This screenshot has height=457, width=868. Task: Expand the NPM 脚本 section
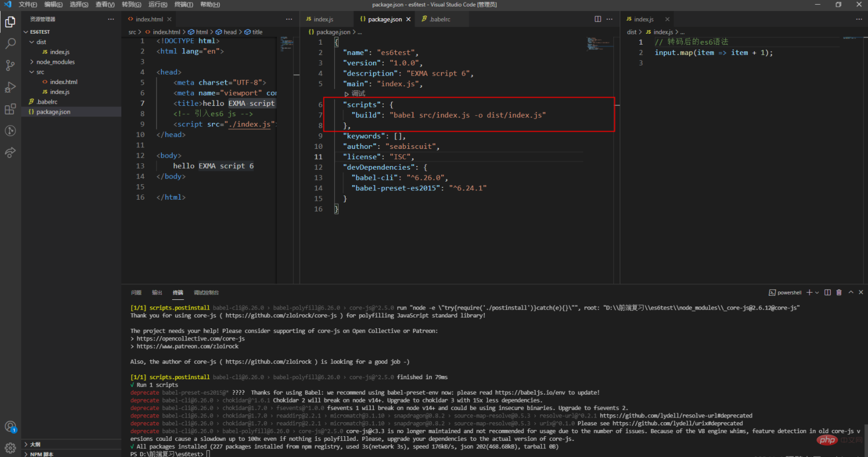coord(41,454)
